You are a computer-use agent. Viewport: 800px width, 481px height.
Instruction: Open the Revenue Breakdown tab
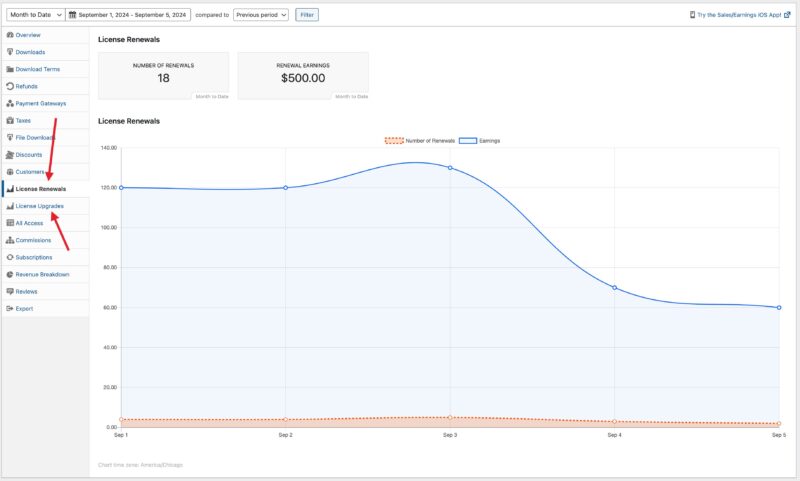pyautogui.click(x=42, y=274)
